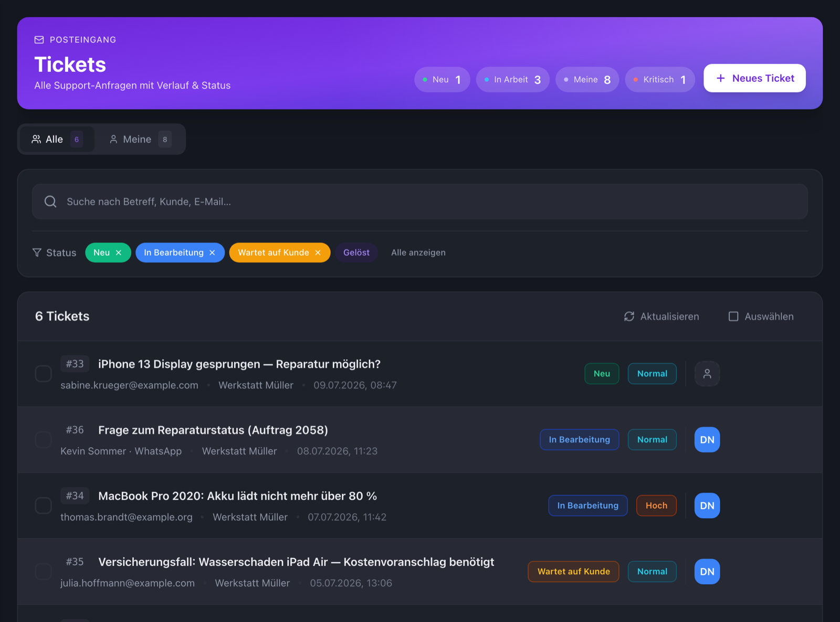Open ticket Frage zum Reparaturstatus
Image resolution: width=840 pixels, height=622 pixels.
click(213, 430)
